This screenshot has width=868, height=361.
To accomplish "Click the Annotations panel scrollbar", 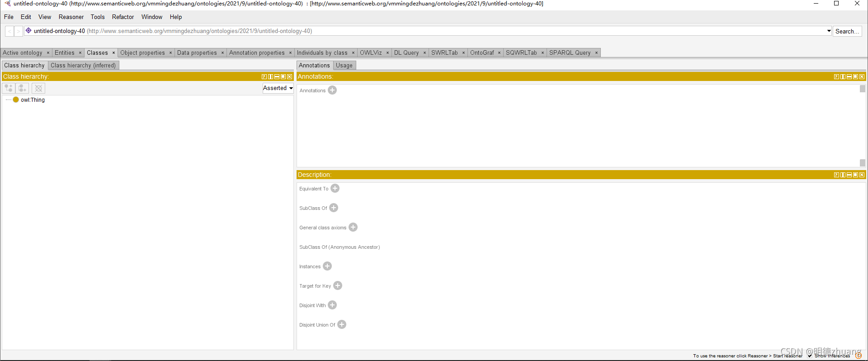I will click(862, 125).
